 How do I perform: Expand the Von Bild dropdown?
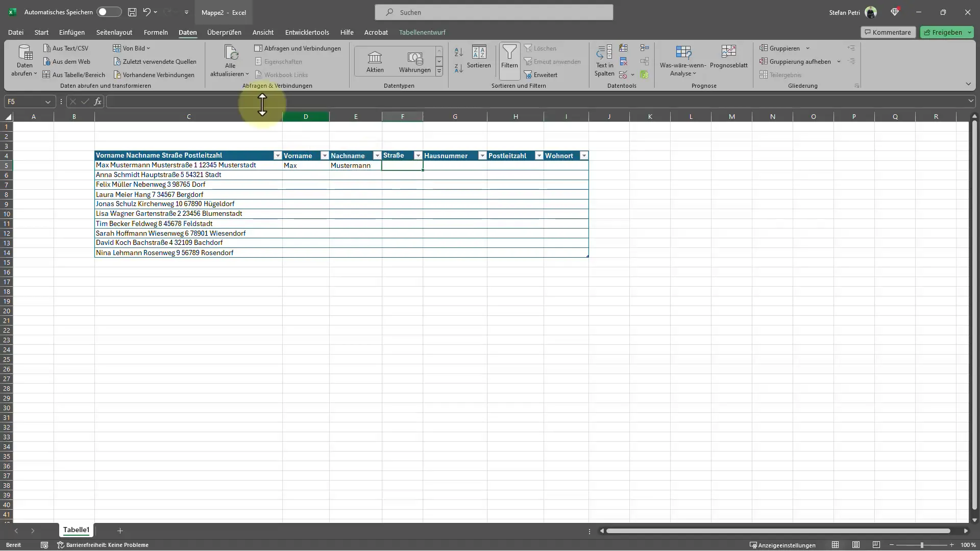pos(132,48)
